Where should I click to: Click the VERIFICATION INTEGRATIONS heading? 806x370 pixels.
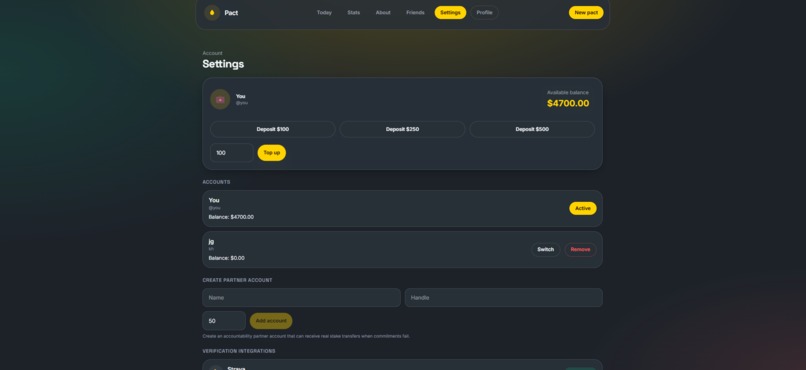(x=239, y=352)
